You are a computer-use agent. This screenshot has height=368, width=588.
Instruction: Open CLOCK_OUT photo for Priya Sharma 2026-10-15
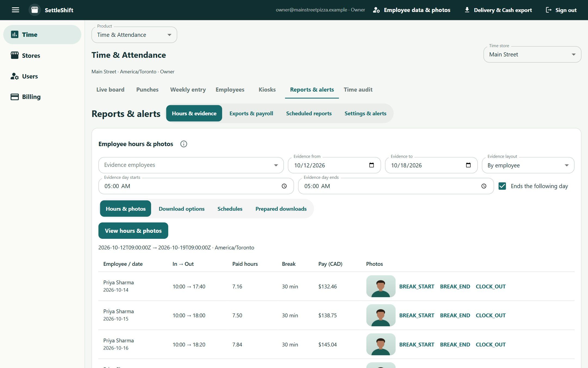coord(491,315)
